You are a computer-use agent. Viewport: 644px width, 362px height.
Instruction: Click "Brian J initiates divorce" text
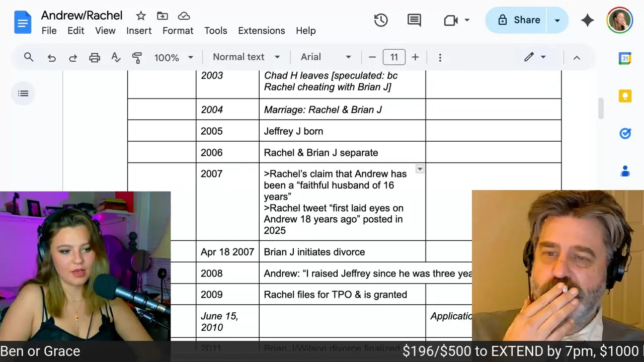pos(314,252)
